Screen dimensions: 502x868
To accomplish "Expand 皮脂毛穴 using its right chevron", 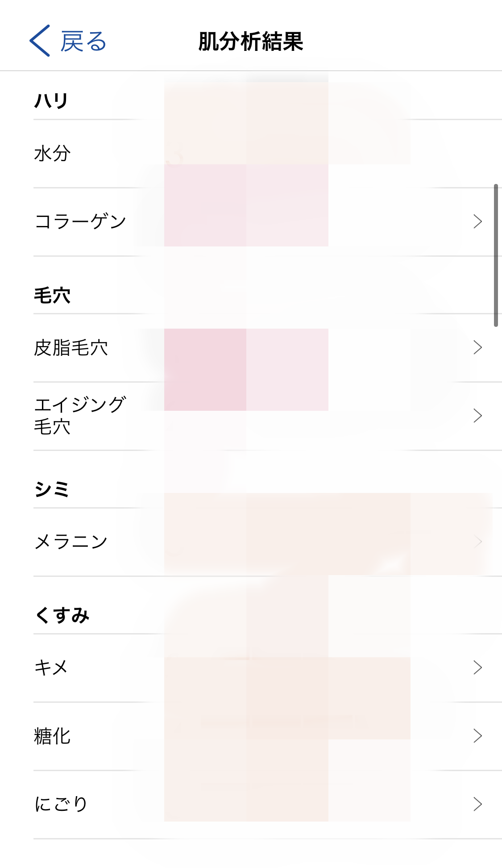I will [x=477, y=347].
